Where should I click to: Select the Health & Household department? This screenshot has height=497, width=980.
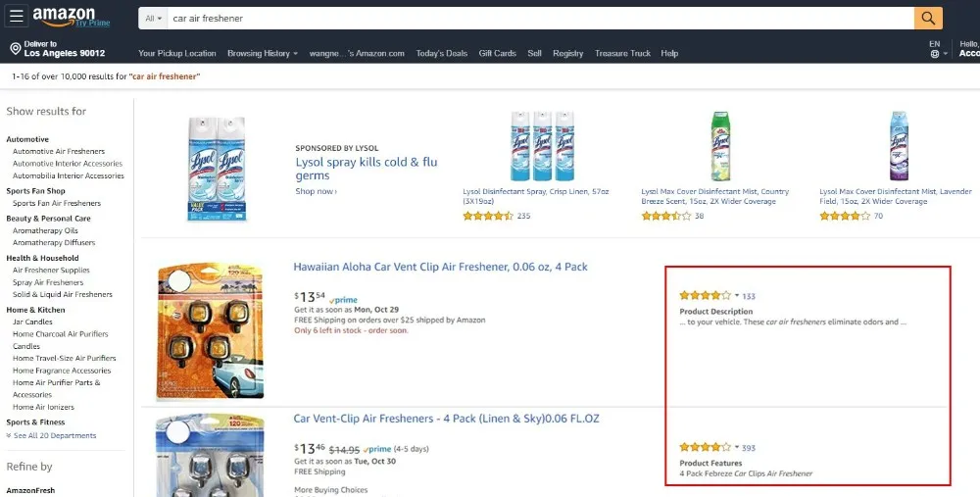pos(42,258)
